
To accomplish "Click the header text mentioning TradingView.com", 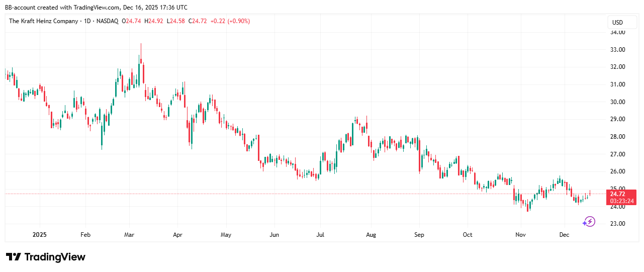I will (96, 8).
